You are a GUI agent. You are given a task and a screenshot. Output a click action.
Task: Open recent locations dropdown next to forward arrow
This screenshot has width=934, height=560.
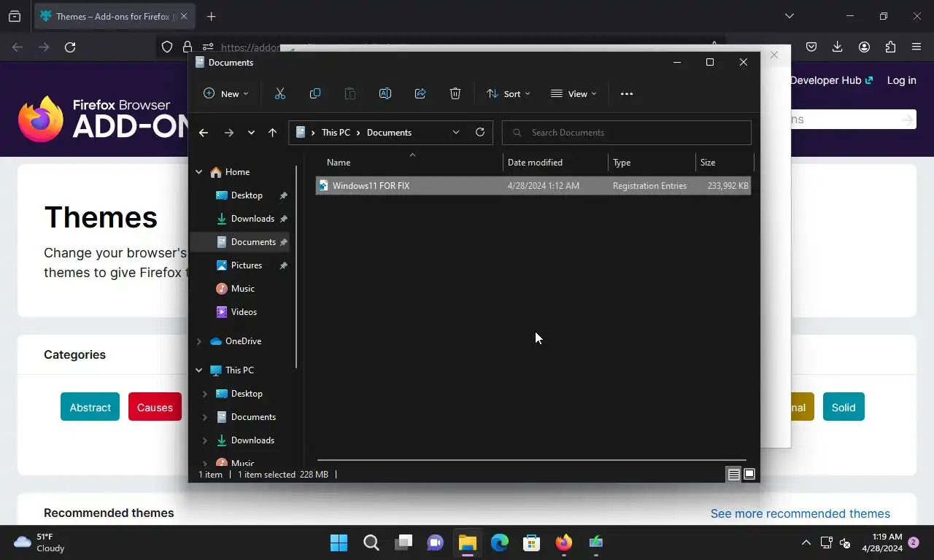[x=251, y=132]
